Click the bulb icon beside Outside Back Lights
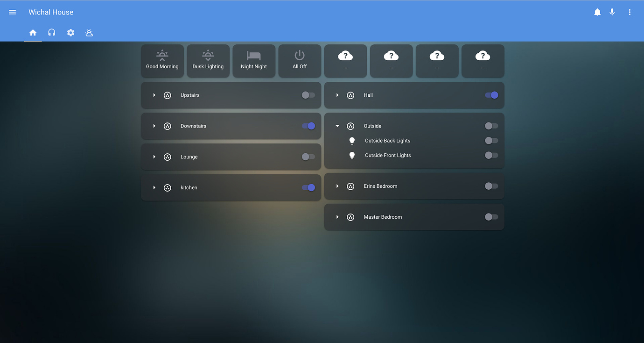The width and height of the screenshot is (644, 343). point(352,140)
